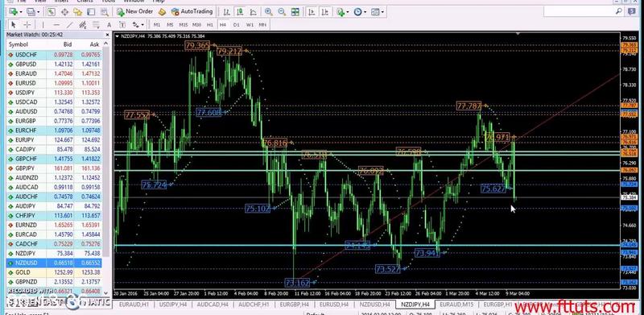This screenshot has width=644, height=315.
Task: Switch to the H1 timeframe
Action: point(210,25)
